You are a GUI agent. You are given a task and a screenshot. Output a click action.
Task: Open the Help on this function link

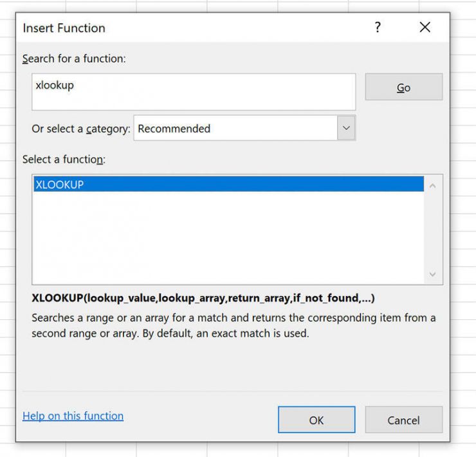73,416
